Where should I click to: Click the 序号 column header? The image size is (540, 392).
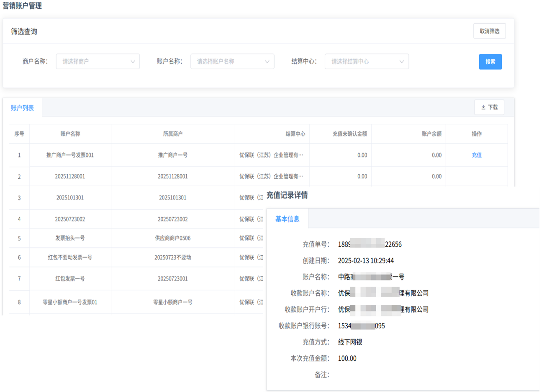click(19, 134)
